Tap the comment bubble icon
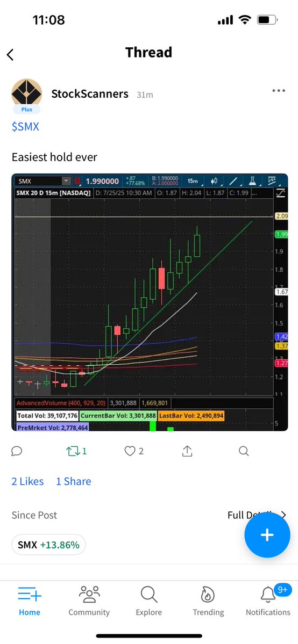 point(17,451)
